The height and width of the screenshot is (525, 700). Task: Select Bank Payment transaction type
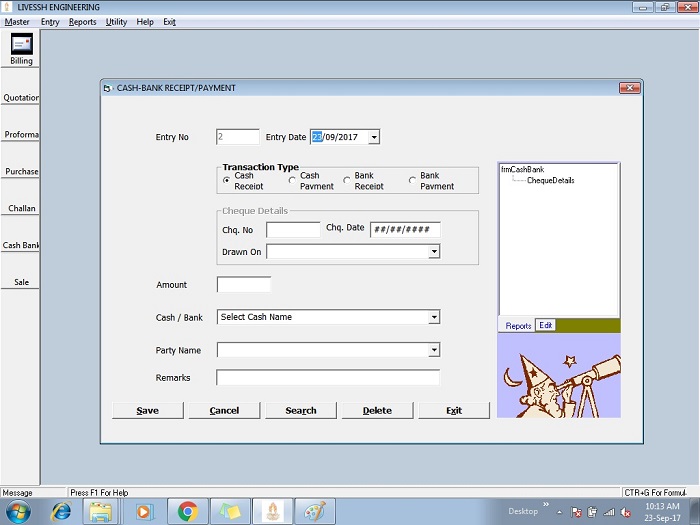[412, 180]
